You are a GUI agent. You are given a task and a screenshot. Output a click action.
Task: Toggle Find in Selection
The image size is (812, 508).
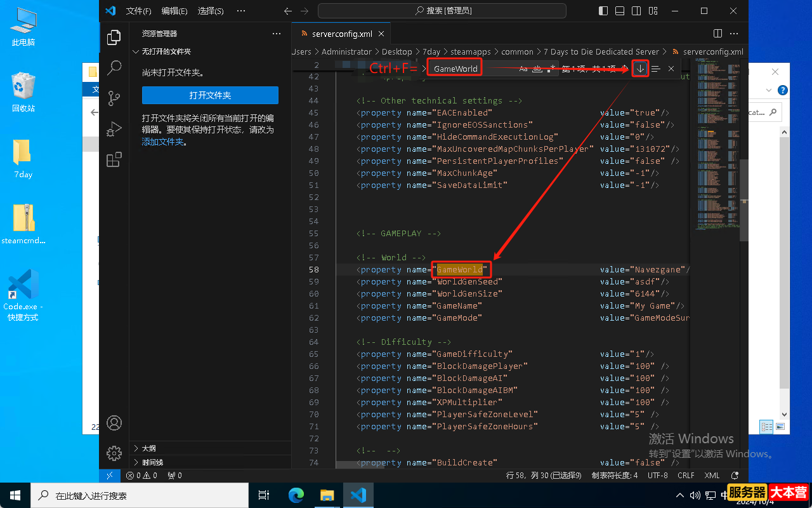[656, 69]
